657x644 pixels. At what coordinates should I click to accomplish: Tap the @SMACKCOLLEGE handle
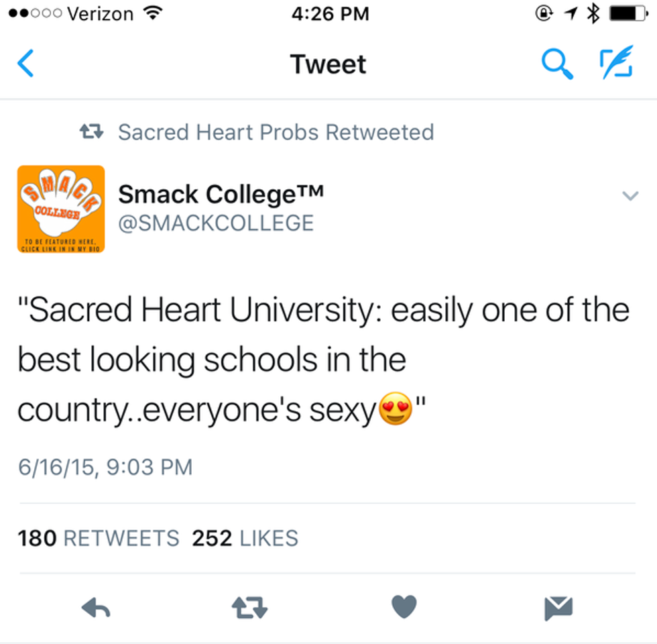click(216, 223)
